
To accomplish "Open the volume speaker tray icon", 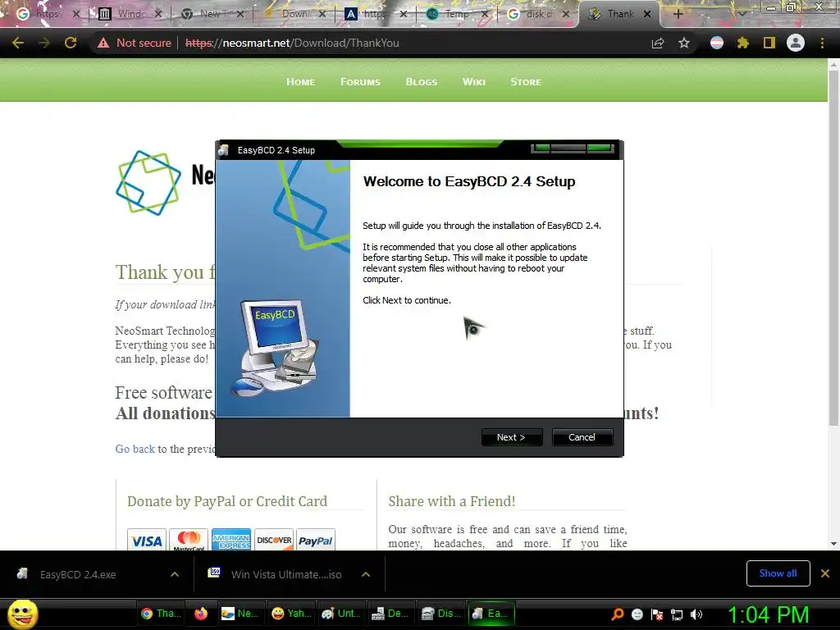I will pos(696,614).
